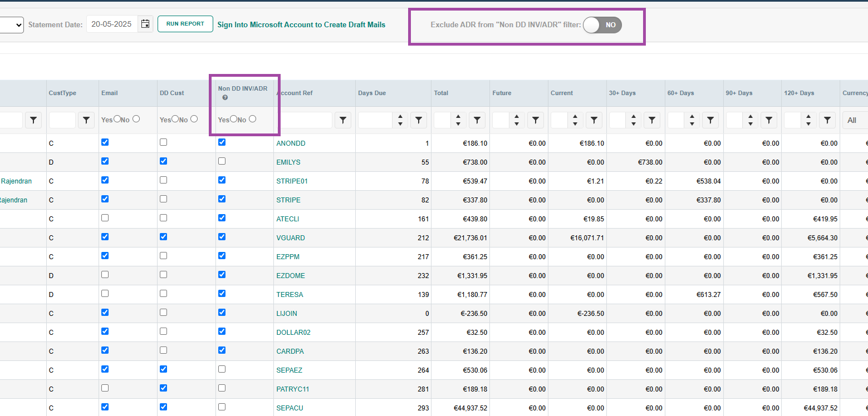868x416 pixels.
Task: Open the CARDPA account link
Action: (x=290, y=351)
